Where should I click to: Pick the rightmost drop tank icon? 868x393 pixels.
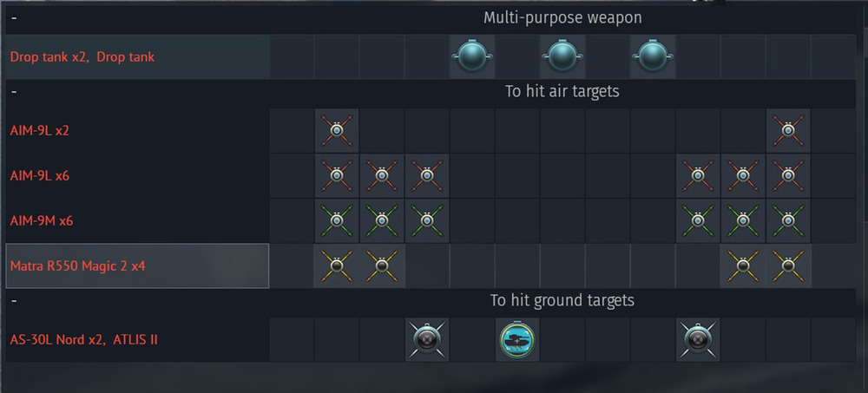click(653, 56)
